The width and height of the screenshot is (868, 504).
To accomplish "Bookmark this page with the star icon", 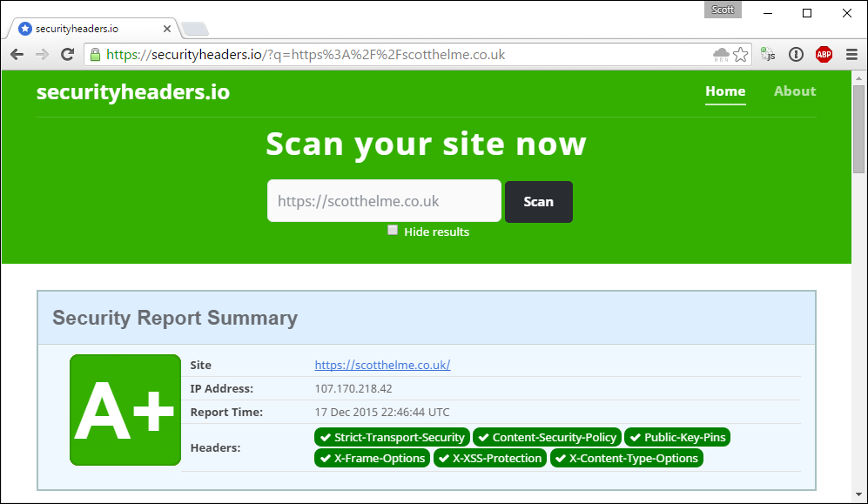I will [x=741, y=55].
